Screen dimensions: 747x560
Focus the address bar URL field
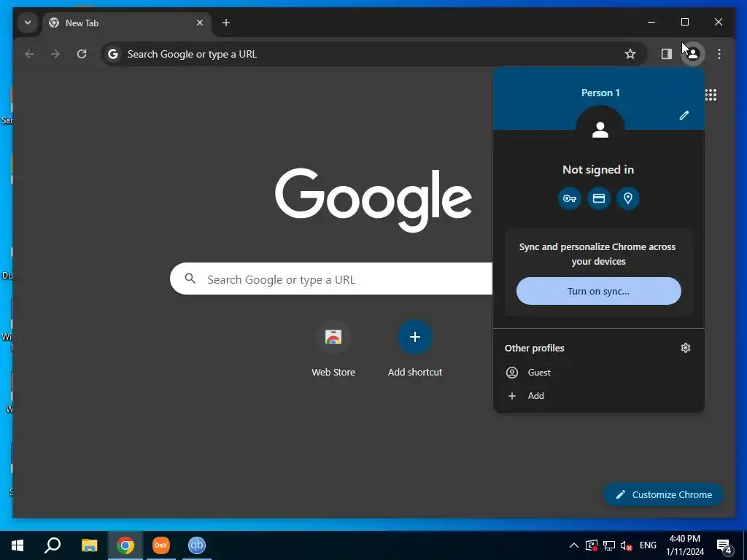tap(374, 54)
